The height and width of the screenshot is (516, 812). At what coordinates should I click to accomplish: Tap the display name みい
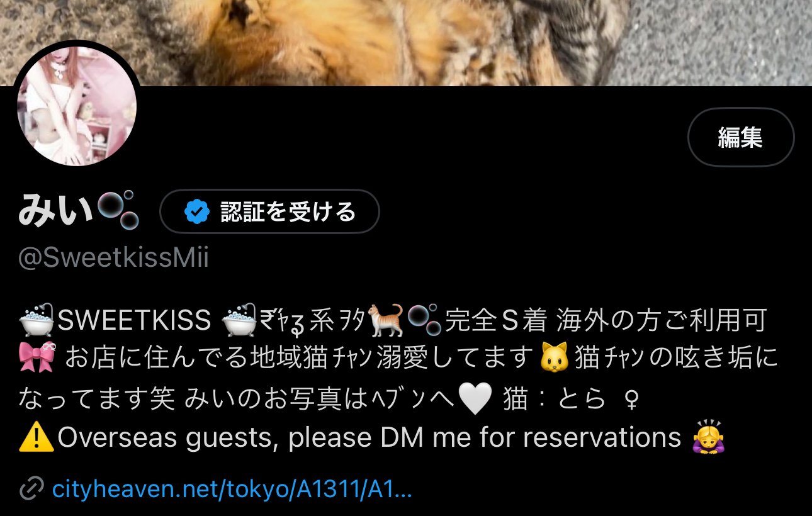point(56,210)
